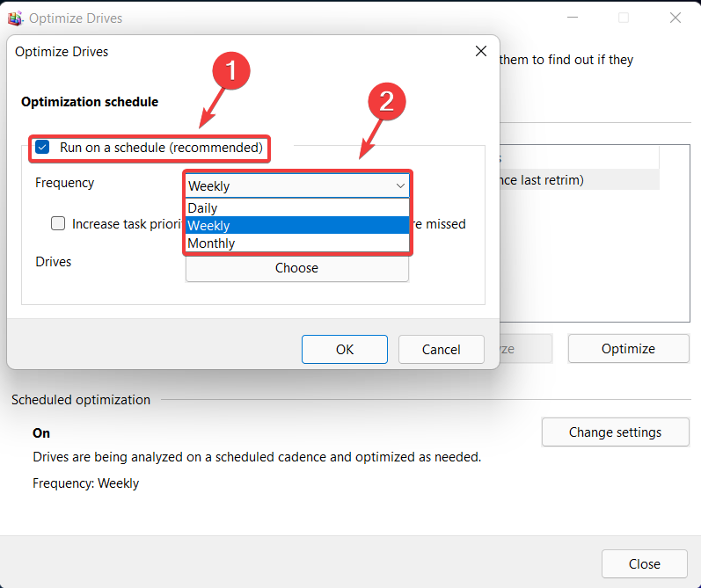Click Close button of main window
Viewport: 701px width, 588px height.
click(x=644, y=564)
